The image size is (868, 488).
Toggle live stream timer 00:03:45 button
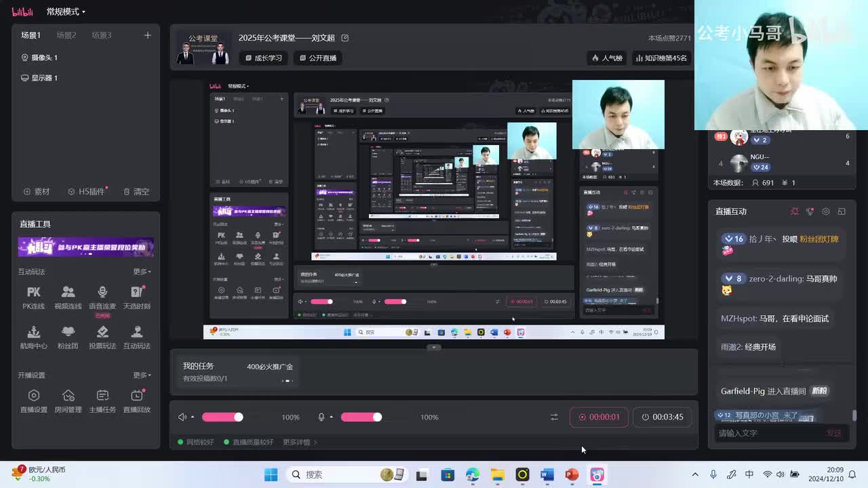pos(662,417)
